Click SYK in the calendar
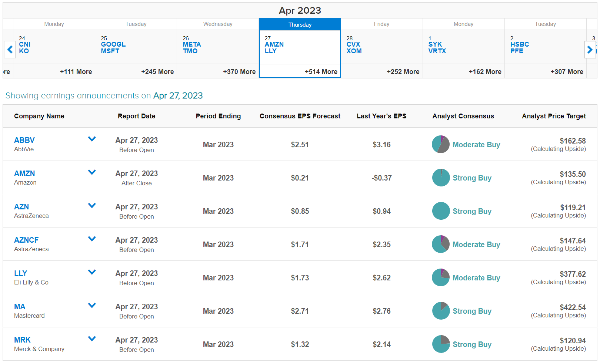 [435, 44]
